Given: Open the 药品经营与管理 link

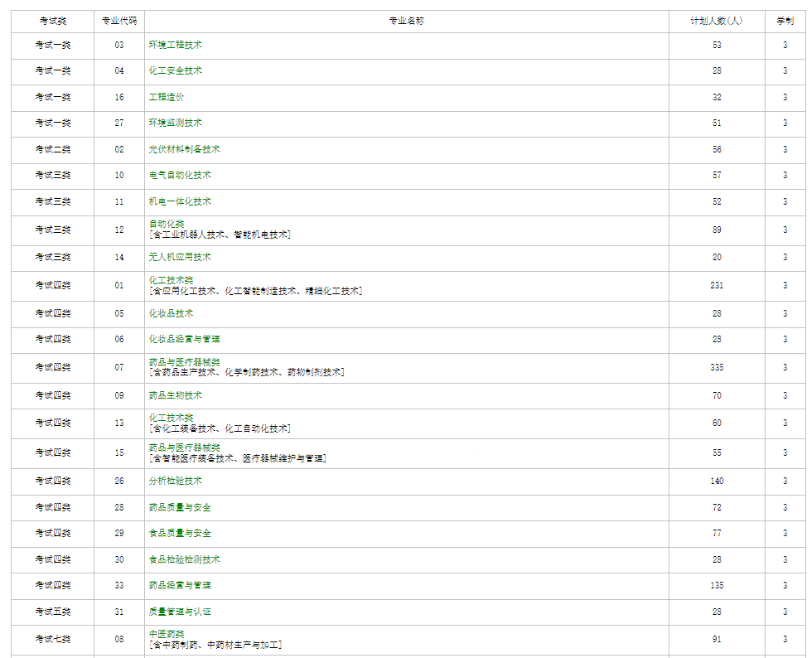Looking at the screenshot, I should [180, 585].
